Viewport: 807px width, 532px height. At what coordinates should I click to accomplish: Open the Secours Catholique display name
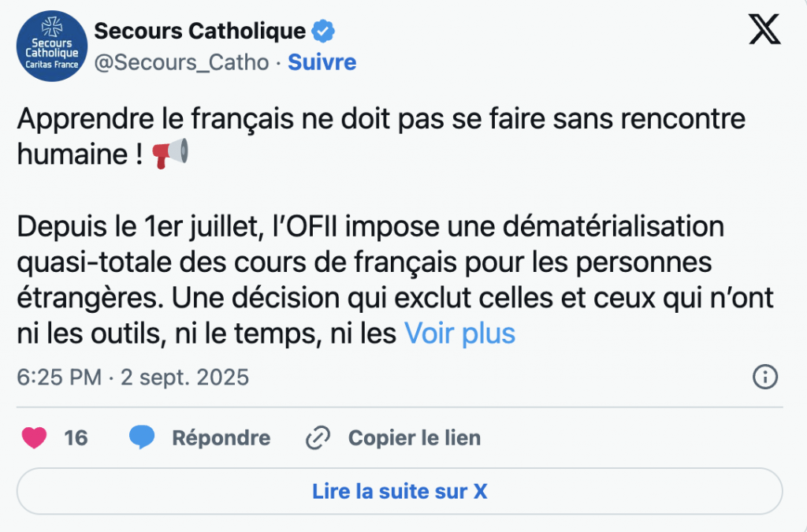coord(199,32)
